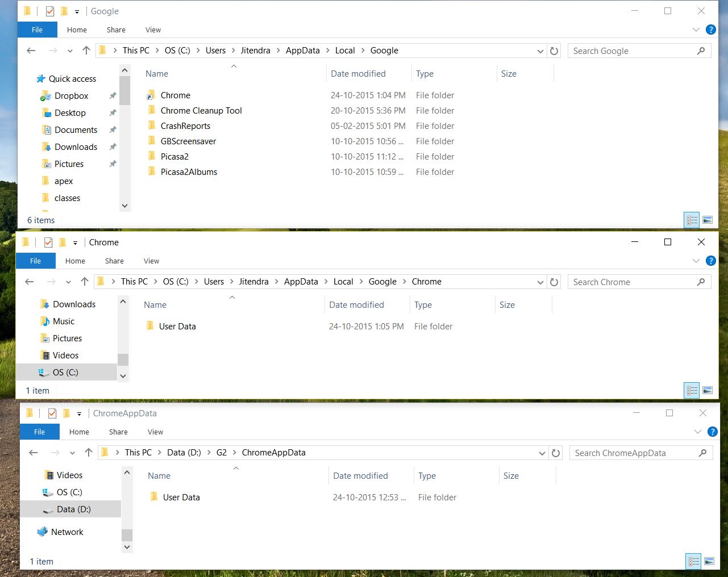This screenshot has width=728, height=577.
Task: Open Share tab in Chrome window
Action: coord(114,261)
